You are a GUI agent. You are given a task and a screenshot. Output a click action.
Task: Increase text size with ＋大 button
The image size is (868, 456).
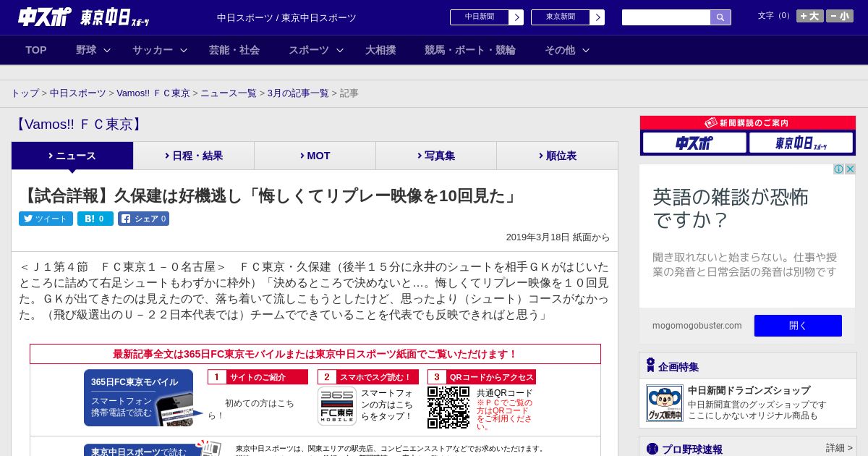[809, 16]
